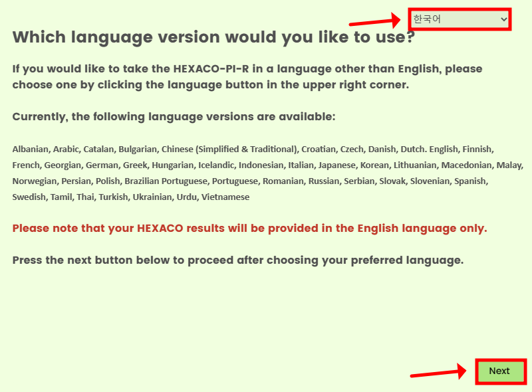Open the 한국어 language dropdown
Image resolution: width=532 pixels, height=392 pixels.
click(460, 19)
